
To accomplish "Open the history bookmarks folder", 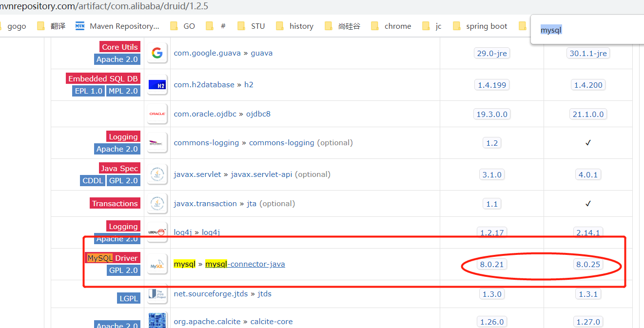I will click(301, 26).
